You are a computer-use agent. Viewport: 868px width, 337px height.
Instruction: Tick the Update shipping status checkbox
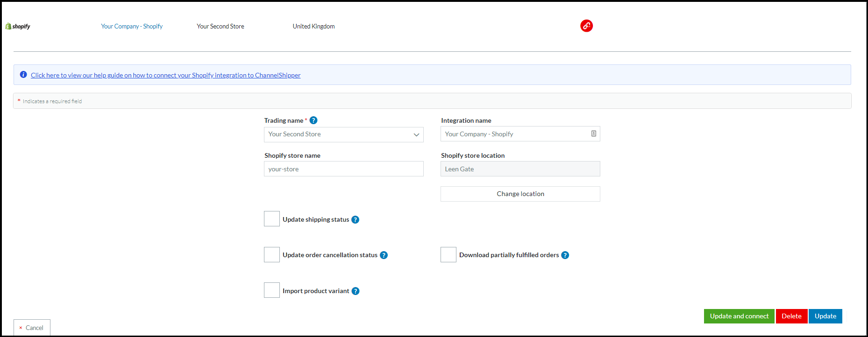coord(272,219)
